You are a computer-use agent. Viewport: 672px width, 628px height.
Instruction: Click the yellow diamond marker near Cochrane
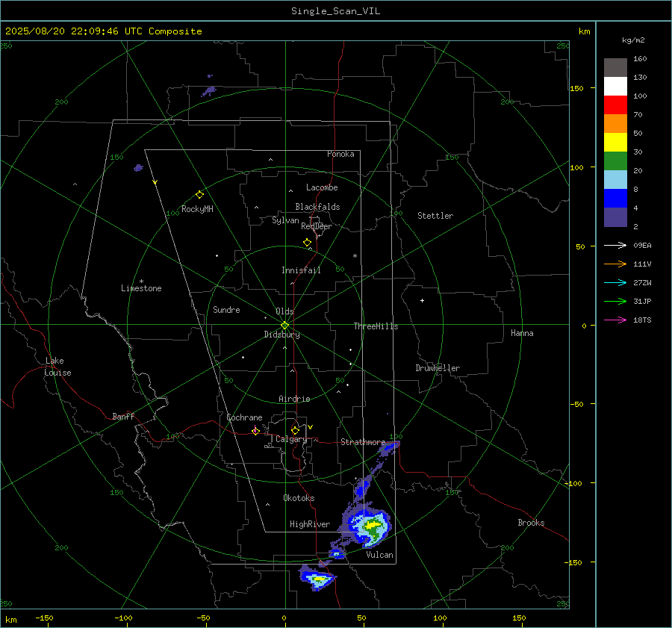pos(255,431)
